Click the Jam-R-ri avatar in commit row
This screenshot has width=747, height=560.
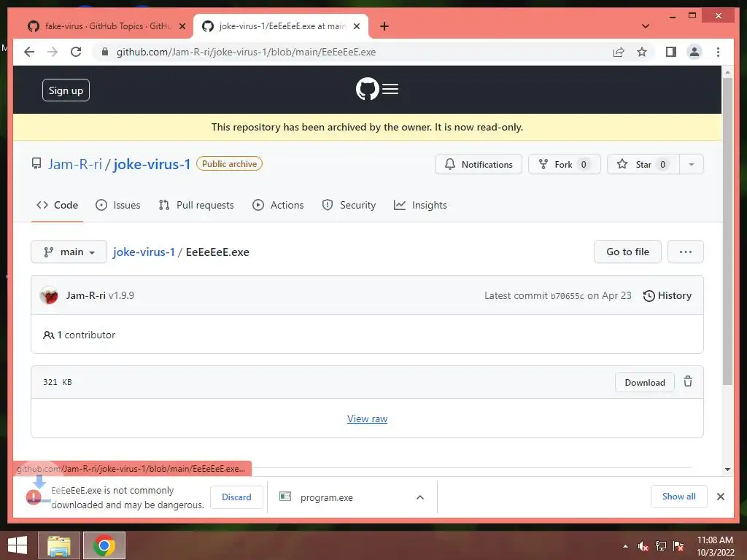[49, 295]
